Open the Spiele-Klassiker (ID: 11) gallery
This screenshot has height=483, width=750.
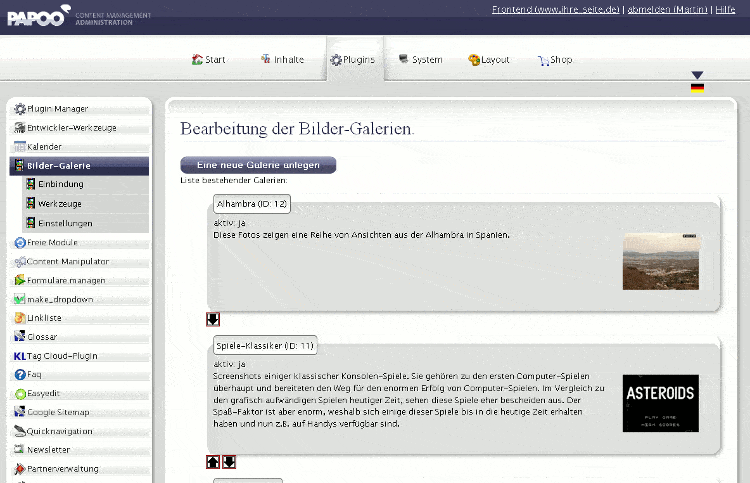265,345
